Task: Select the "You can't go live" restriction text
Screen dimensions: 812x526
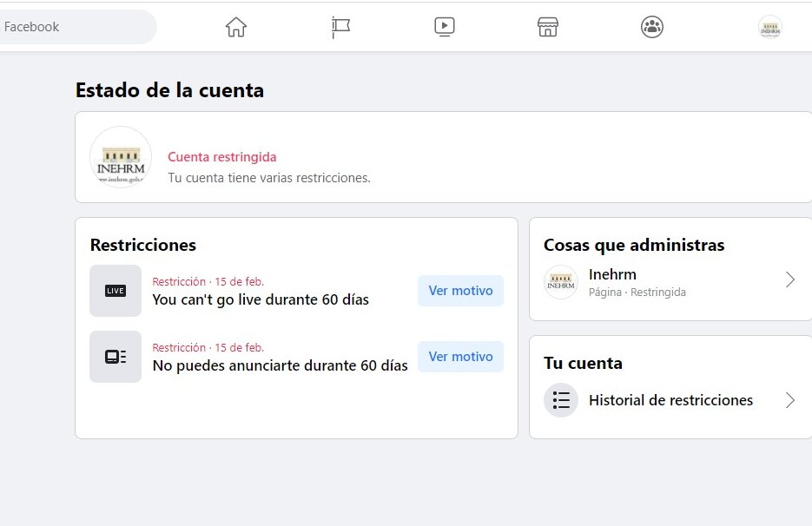Action: coord(261,299)
